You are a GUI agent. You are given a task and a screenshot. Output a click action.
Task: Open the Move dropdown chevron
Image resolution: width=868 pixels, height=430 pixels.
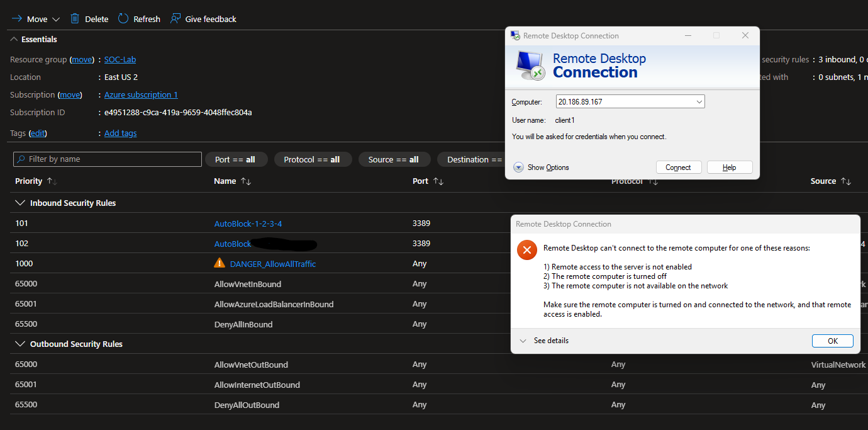pos(56,20)
